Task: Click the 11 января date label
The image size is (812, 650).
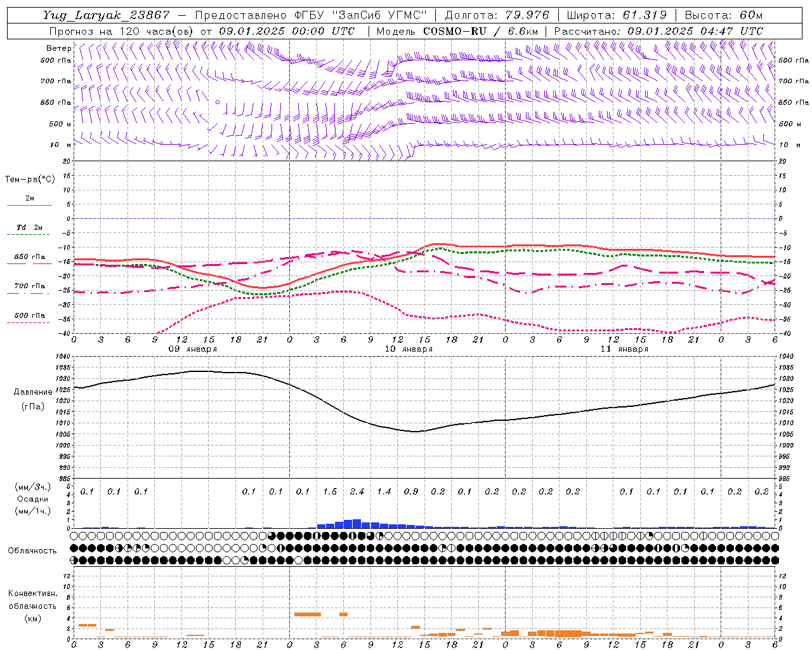Action: tap(624, 349)
